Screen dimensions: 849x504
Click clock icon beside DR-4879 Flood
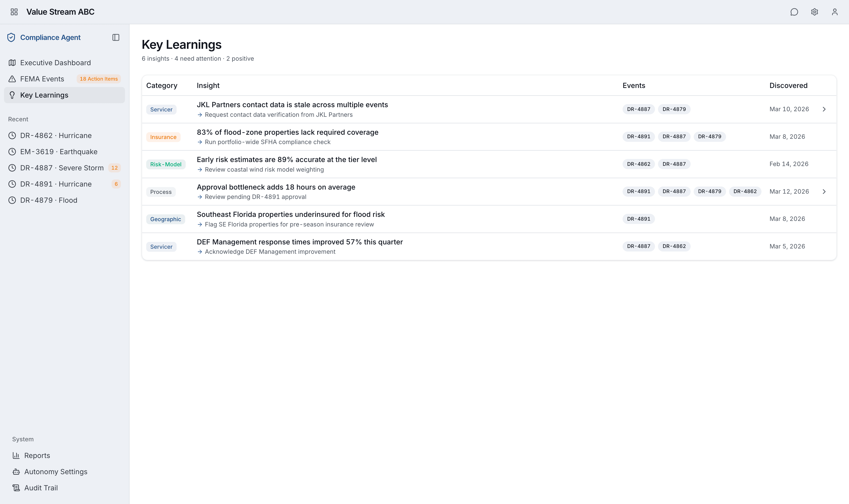pos(12,200)
